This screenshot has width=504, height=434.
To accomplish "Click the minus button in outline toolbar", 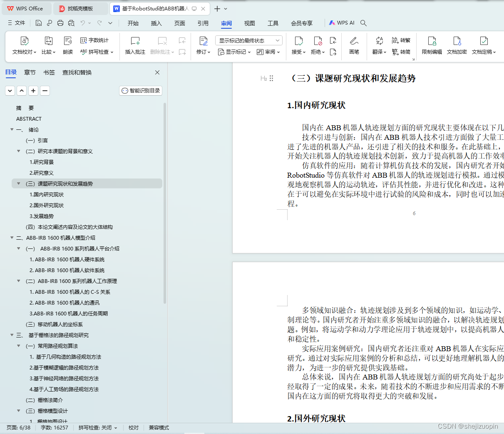I will point(45,91).
